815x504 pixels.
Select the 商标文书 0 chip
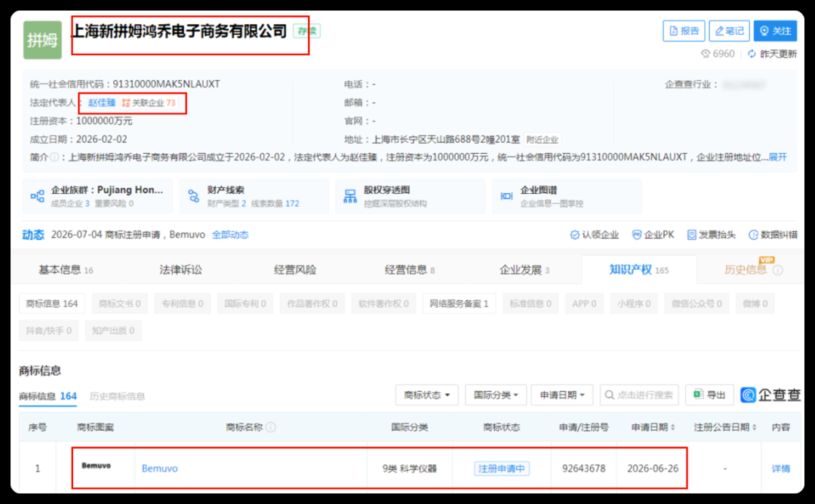tap(119, 303)
